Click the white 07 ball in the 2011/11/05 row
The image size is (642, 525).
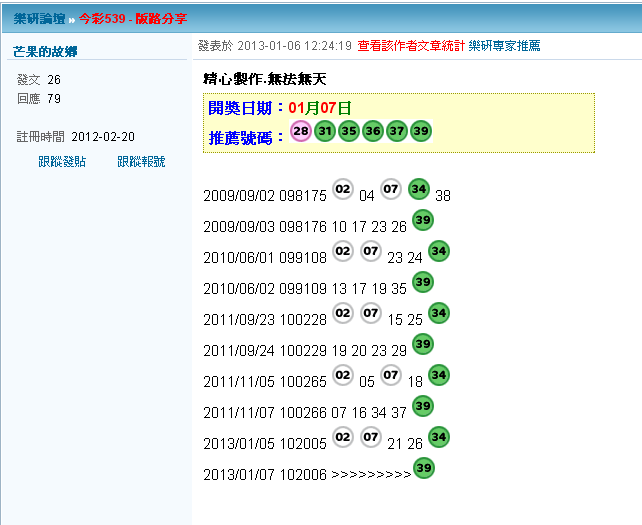(x=391, y=375)
